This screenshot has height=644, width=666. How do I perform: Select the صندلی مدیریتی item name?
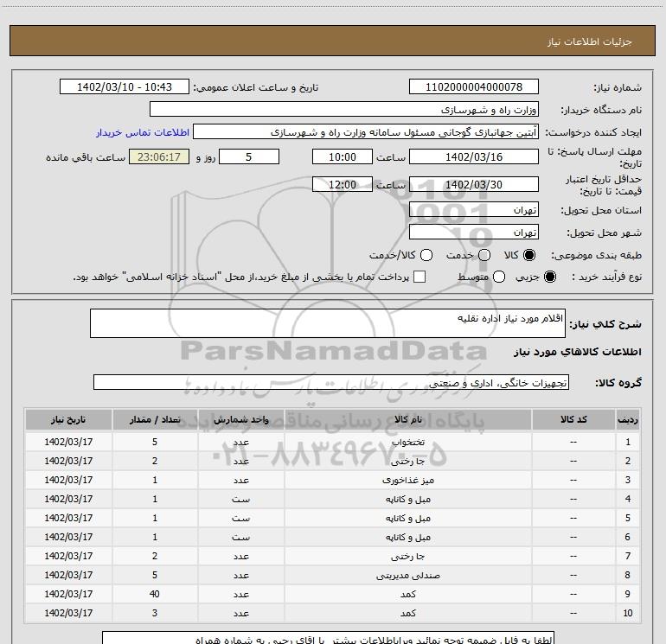click(407, 575)
